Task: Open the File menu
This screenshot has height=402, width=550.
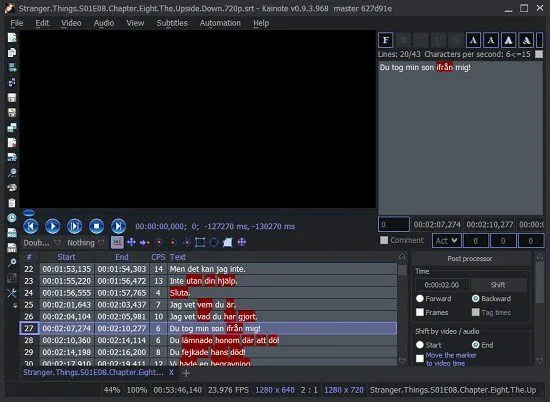Action: (16, 23)
